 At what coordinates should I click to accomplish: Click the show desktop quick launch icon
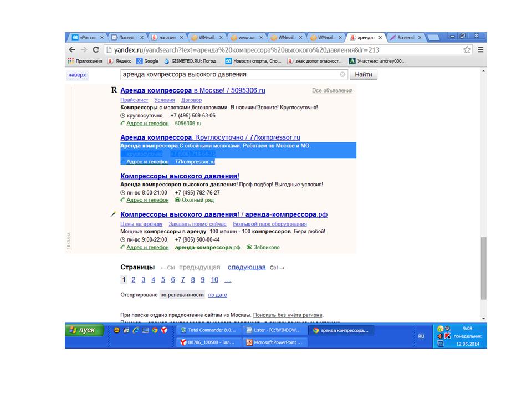tap(145, 330)
